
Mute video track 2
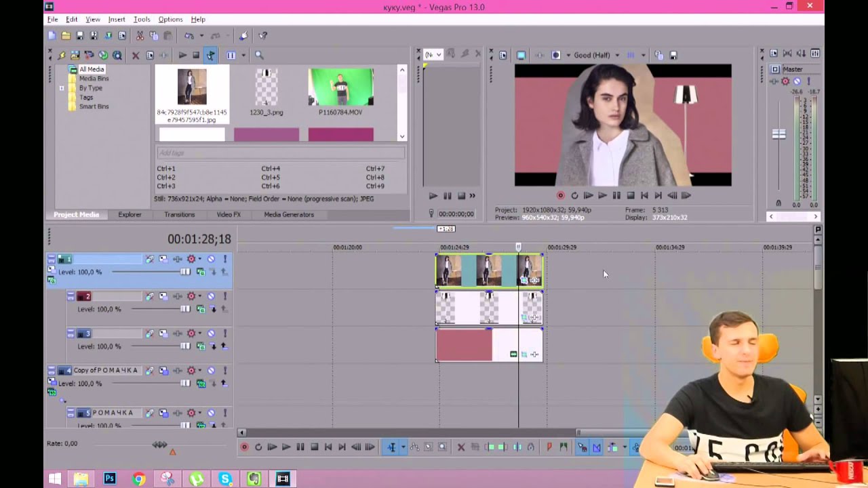click(211, 296)
